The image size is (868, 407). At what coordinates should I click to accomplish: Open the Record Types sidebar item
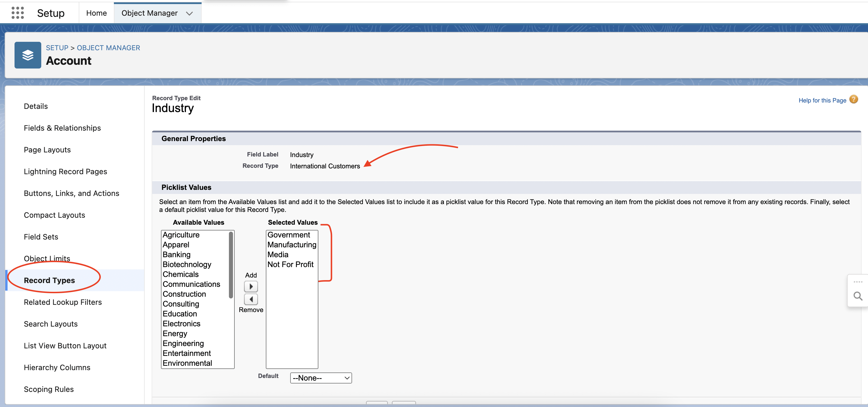49,280
